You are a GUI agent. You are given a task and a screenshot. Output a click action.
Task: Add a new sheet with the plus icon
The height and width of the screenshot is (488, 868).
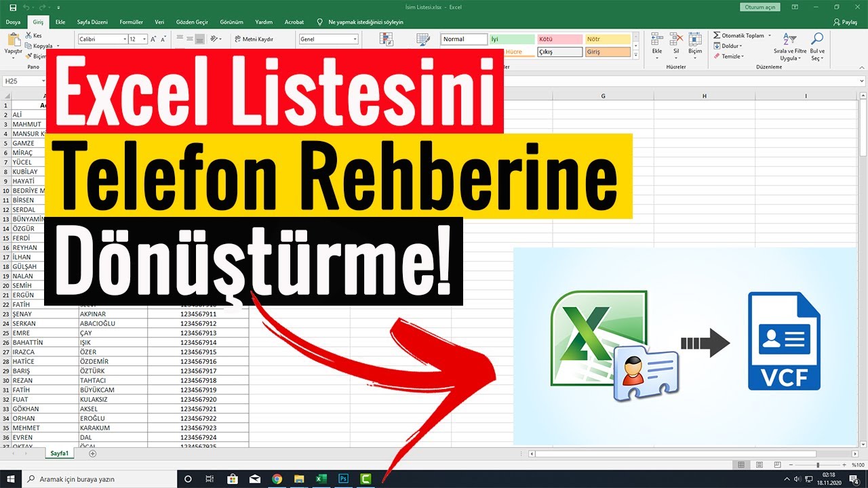pyautogui.click(x=93, y=453)
